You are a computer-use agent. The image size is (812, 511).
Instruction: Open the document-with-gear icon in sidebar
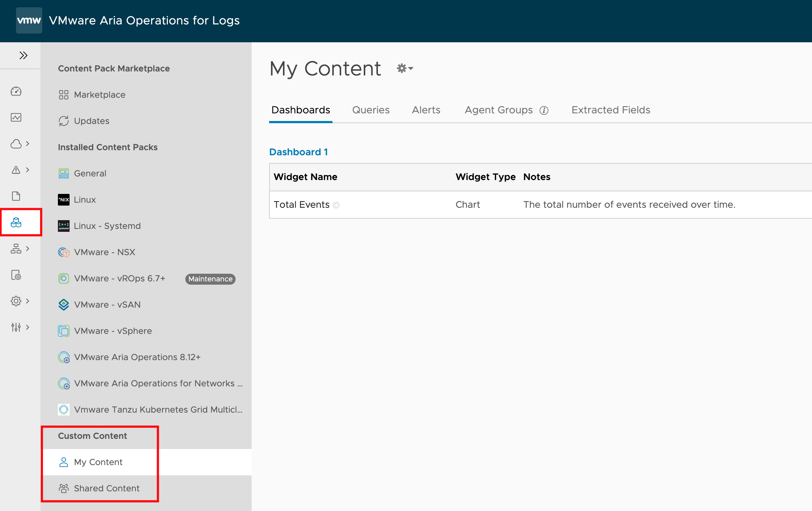click(16, 275)
